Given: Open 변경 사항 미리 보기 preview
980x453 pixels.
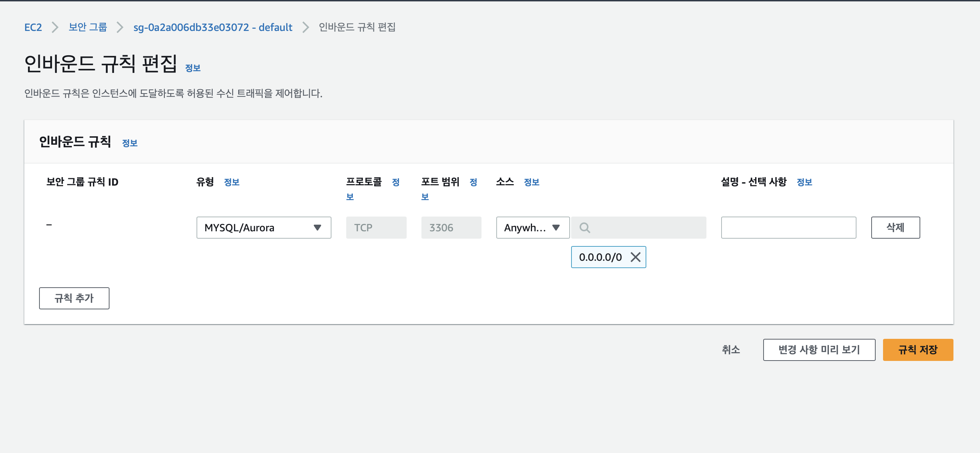Looking at the screenshot, I should pos(819,350).
